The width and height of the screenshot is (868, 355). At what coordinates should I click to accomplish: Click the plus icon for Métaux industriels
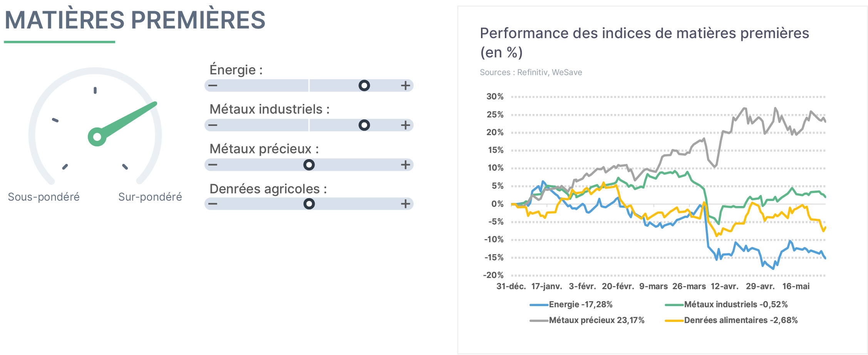[x=405, y=125]
